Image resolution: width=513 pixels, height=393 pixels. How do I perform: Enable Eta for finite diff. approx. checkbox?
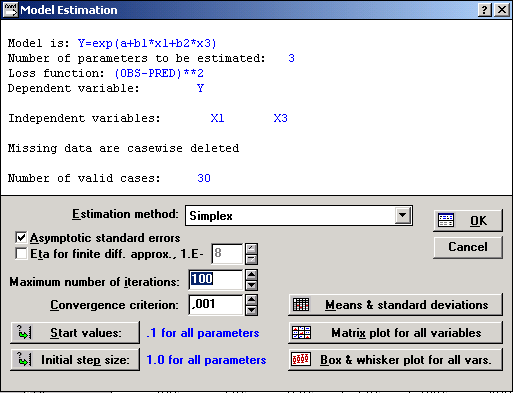pyautogui.click(x=21, y=254)
